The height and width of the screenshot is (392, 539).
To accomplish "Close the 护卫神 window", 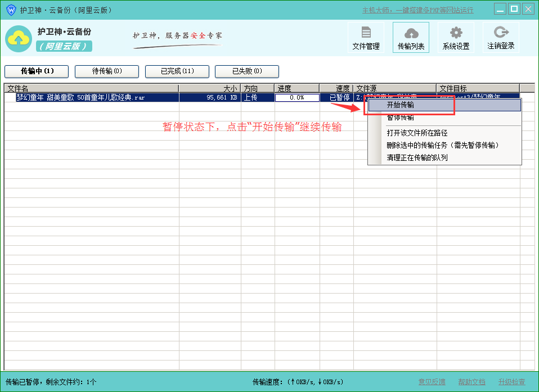I will click(x=528, y=9).
